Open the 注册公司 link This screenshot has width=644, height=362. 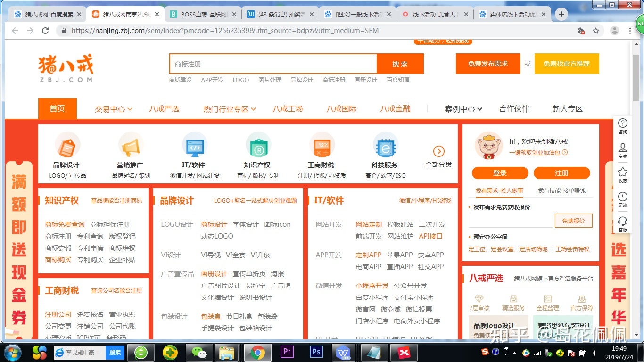point(58,314)
